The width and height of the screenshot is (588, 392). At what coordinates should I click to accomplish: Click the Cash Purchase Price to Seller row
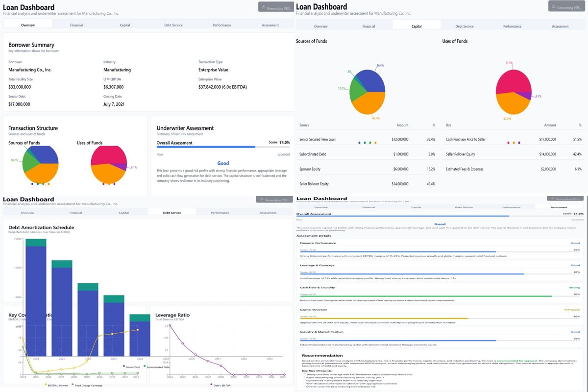514,140
